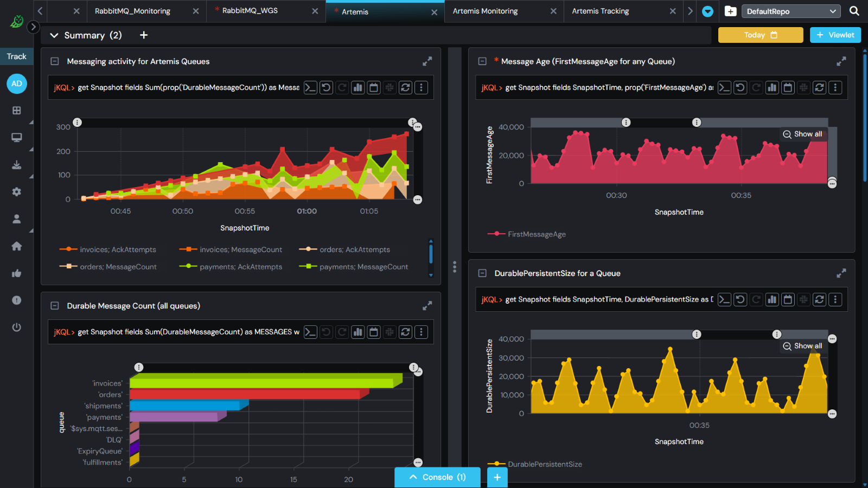Open chart type in Message Age viewlet
Image resolution: width=868 pixels, height=488 pixels.
[x=772, y=87]
